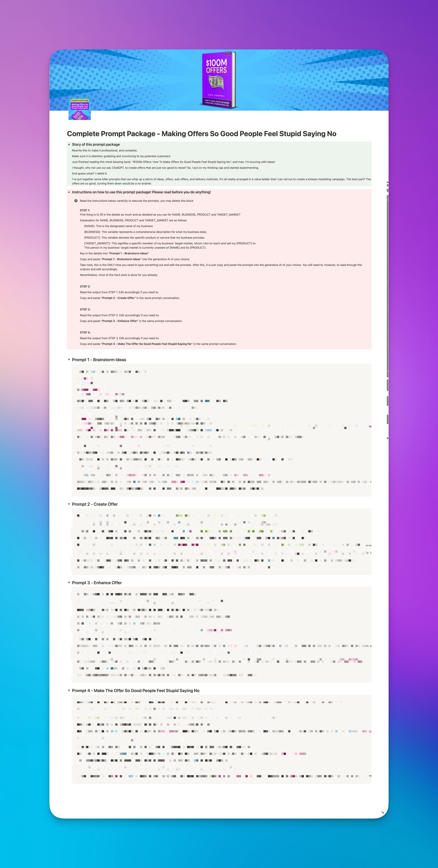Click the question-mark callout icon
Screen dimensions: 438x868
coord(76,201)
